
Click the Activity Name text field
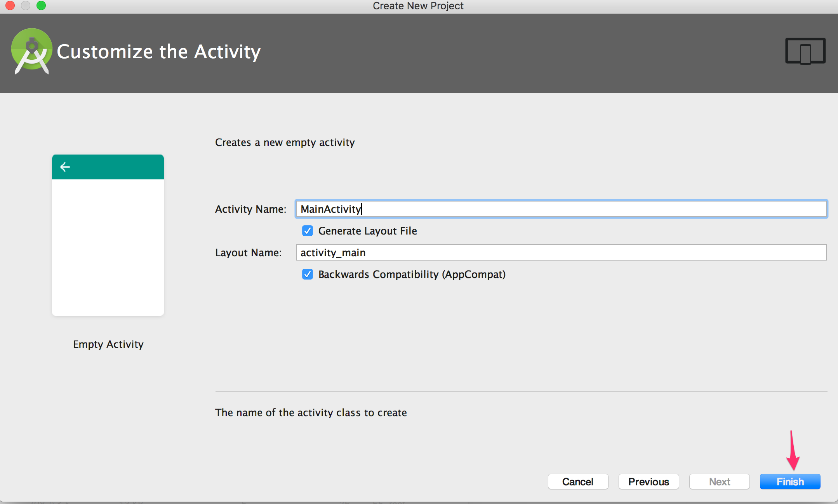point(561,209)
